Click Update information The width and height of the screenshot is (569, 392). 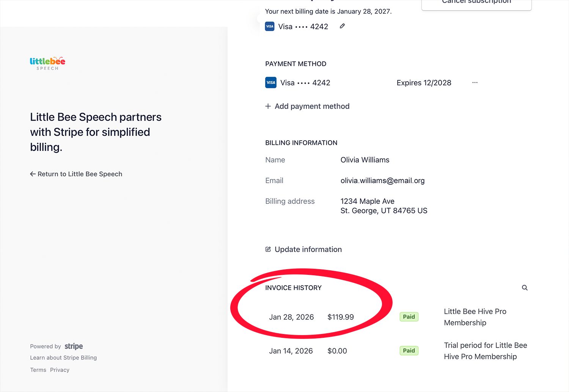[x=303, y=249]
